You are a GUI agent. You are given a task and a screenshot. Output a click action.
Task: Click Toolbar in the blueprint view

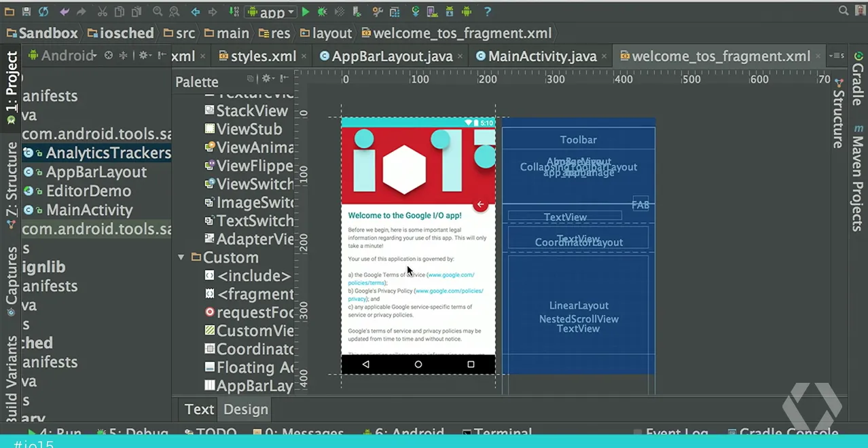(579, 140)
